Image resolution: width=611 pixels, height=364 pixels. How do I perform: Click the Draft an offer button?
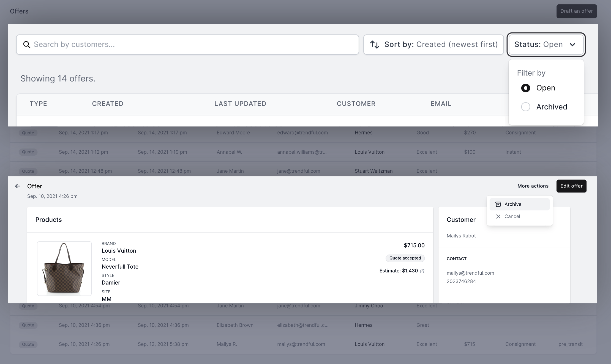577,11
